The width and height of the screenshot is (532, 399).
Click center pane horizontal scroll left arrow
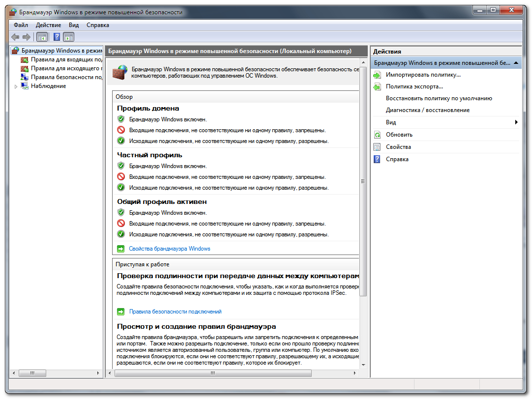coord(110,373)
